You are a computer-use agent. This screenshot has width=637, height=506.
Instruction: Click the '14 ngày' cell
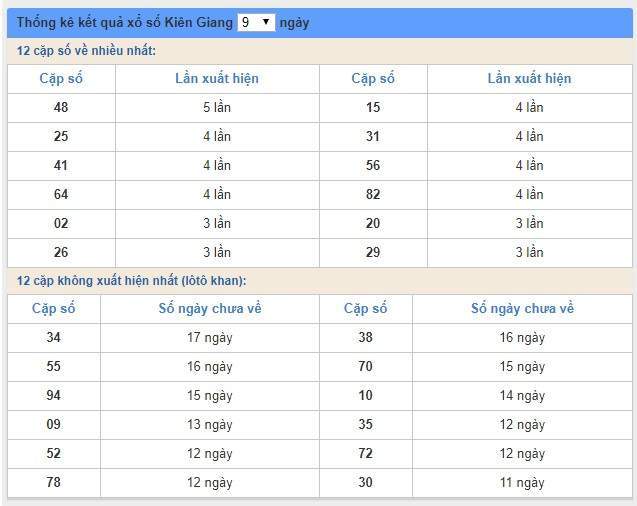[x=522, y=396]
